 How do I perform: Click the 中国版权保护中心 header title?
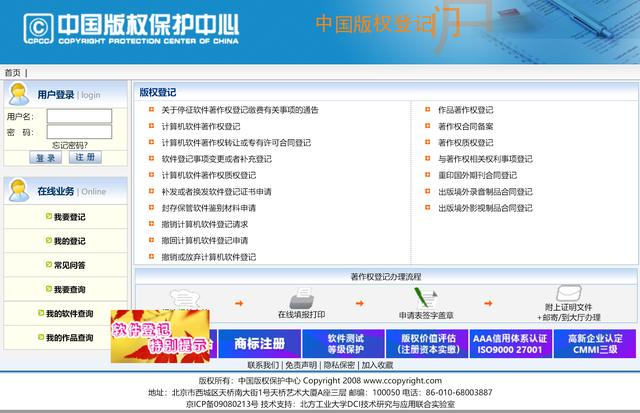[x=148, y=24]
